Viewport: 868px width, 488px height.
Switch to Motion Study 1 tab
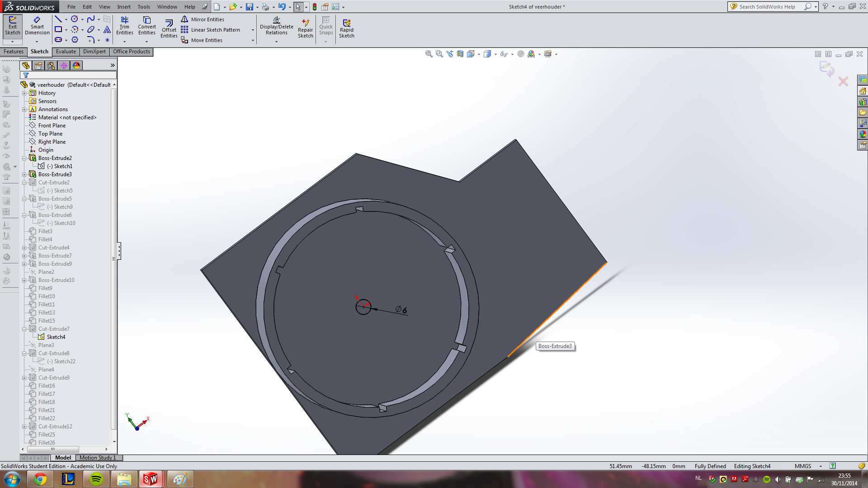98,458
